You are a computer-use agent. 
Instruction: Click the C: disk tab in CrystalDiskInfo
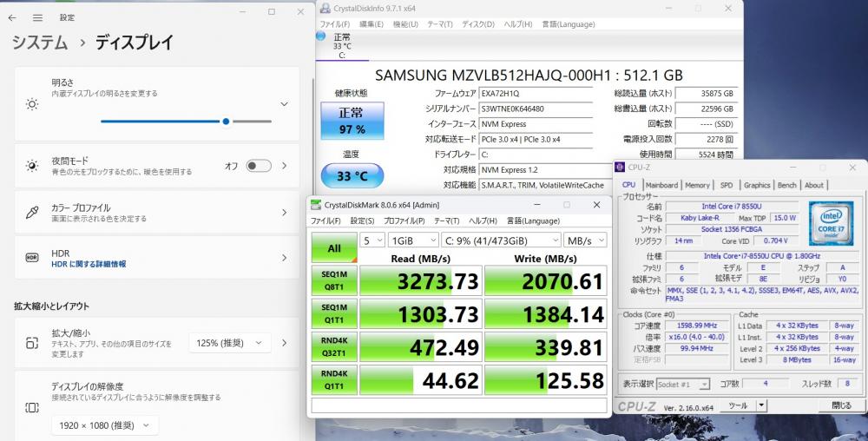[342, 46]
